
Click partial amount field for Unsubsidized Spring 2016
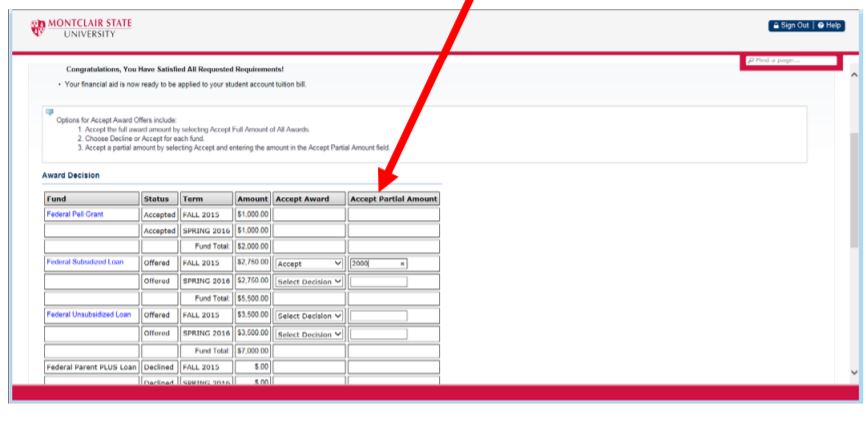click(378, 332)
